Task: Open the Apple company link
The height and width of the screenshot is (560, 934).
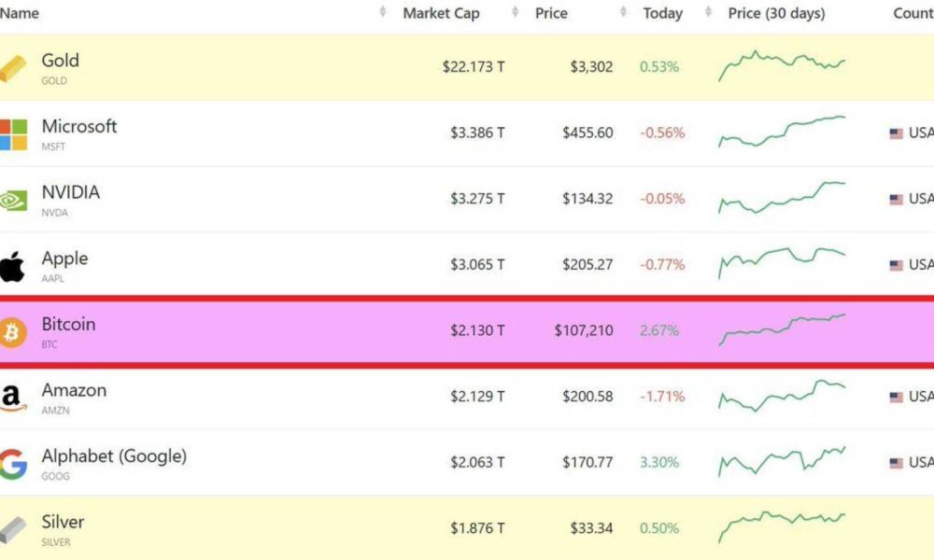Action: point(65,259)
